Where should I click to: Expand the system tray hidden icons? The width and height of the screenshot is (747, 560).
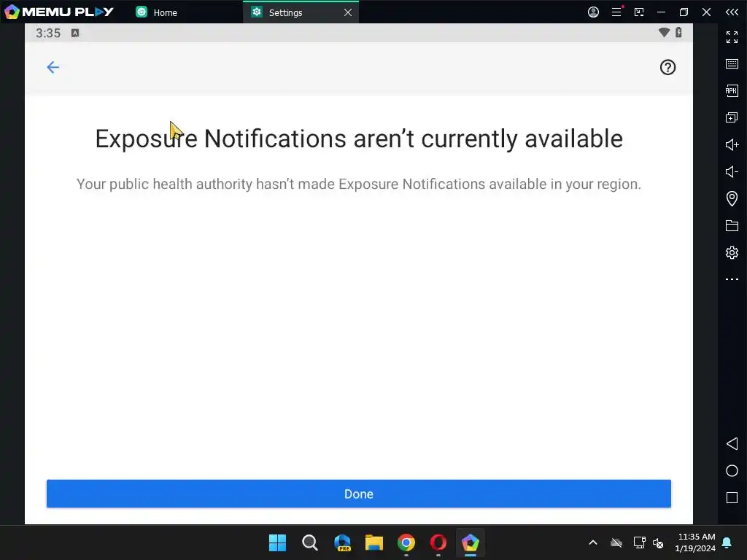click(593, 542)
